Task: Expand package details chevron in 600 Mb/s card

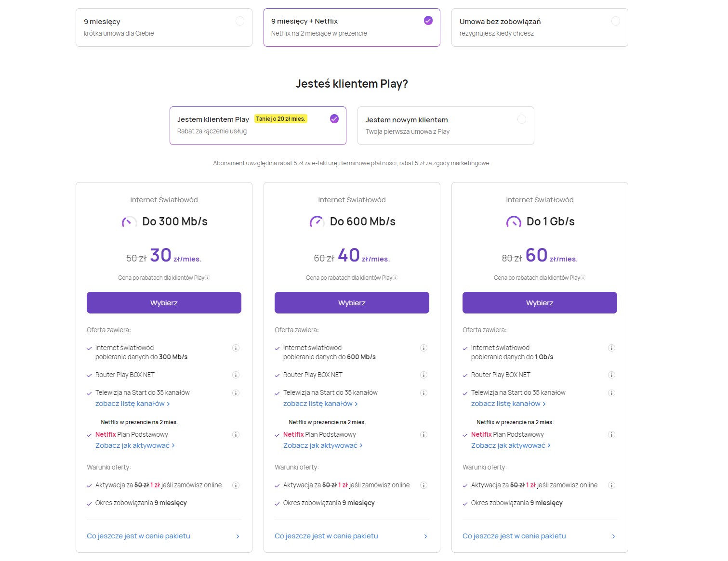Action: 425,536
